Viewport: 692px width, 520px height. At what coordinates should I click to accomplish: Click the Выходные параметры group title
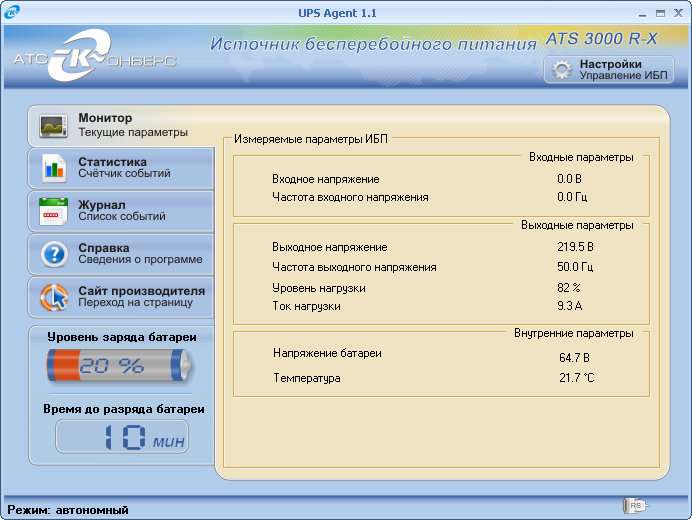pyautogui.click(x=577, y=225)
